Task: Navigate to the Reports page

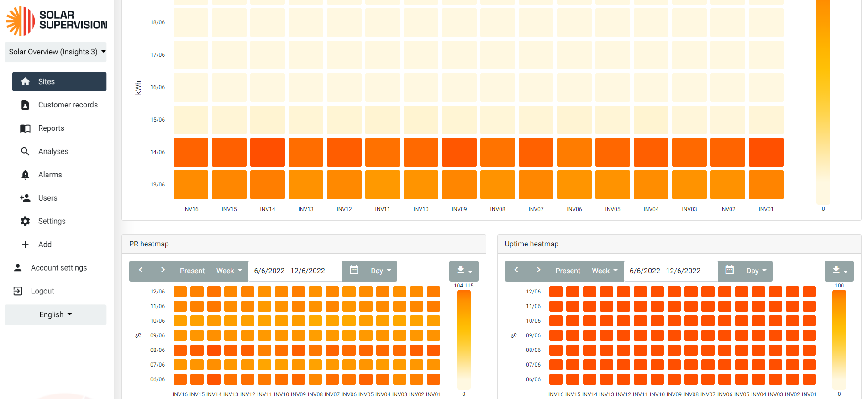Action: pyautogui.click(x=51, y=128)
